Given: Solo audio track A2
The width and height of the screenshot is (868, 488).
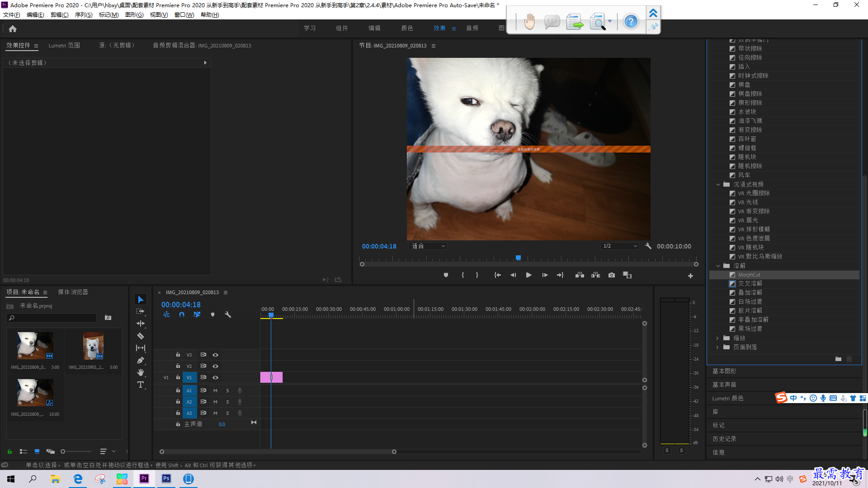Looking at the screenshot, I should 227,402.
